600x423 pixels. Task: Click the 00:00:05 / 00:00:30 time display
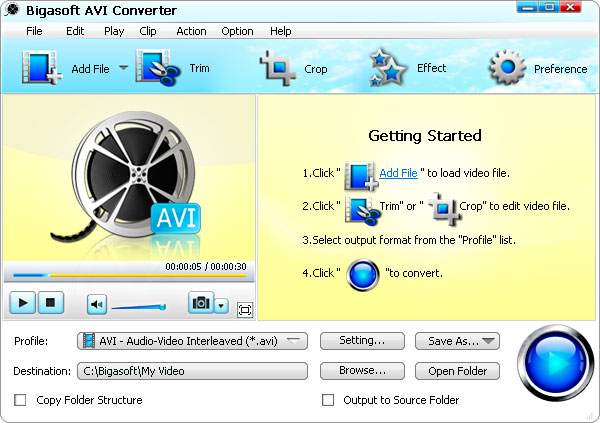[206, 266]
